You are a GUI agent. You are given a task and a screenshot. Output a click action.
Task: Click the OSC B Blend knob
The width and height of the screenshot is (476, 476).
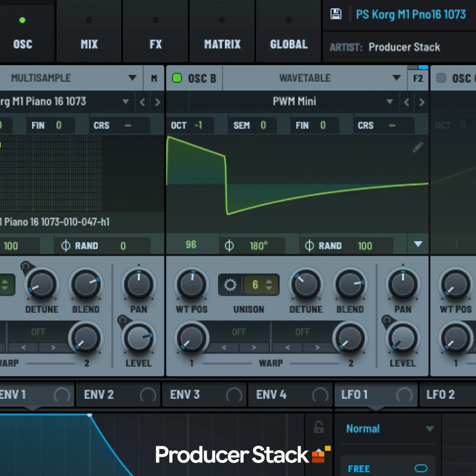350,284
